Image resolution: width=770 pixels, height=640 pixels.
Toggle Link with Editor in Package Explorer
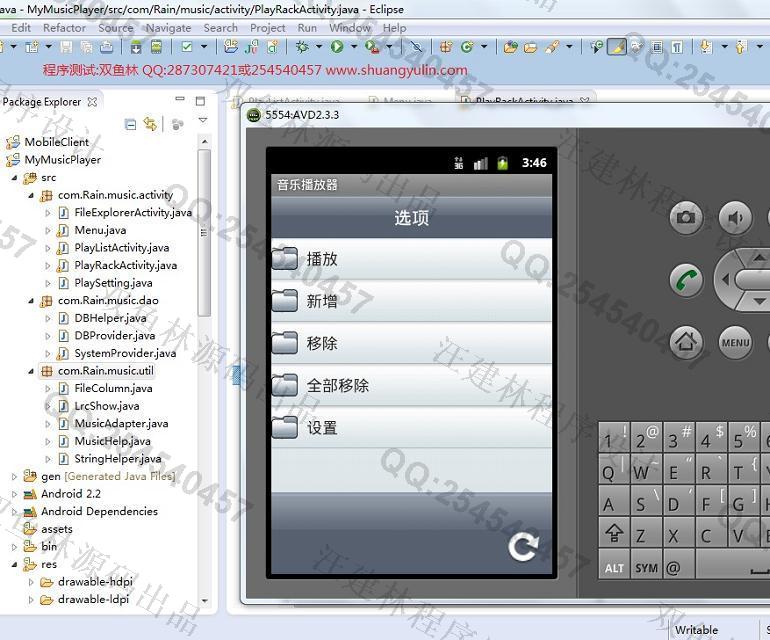point(150,124)
